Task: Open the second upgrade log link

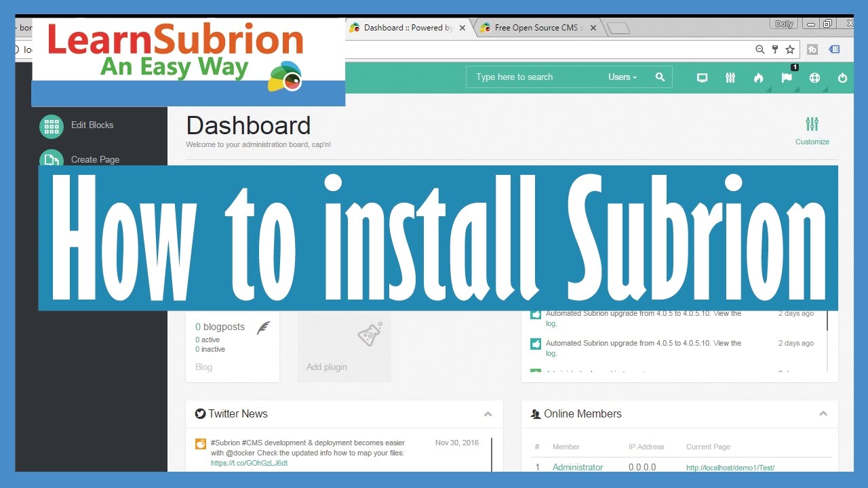Action: coord(551,354)
